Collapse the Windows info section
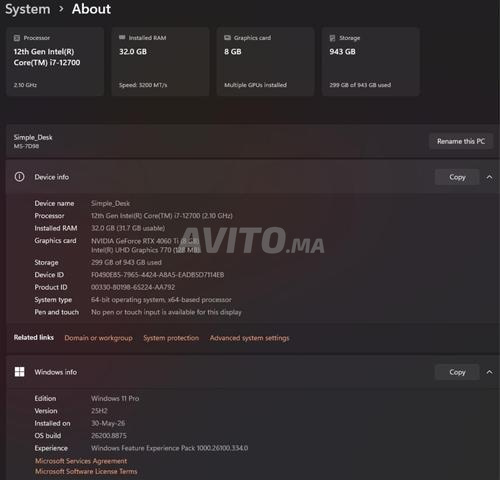 point(489,372)
